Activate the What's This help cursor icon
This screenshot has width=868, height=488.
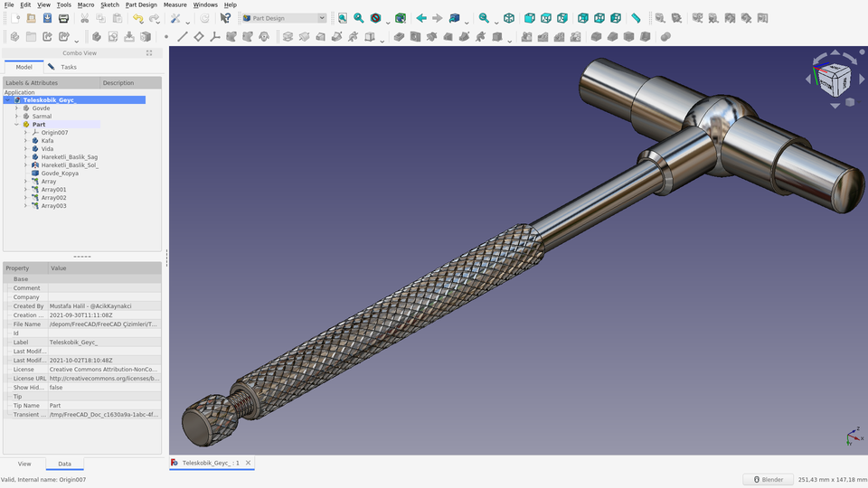(225, 18)
